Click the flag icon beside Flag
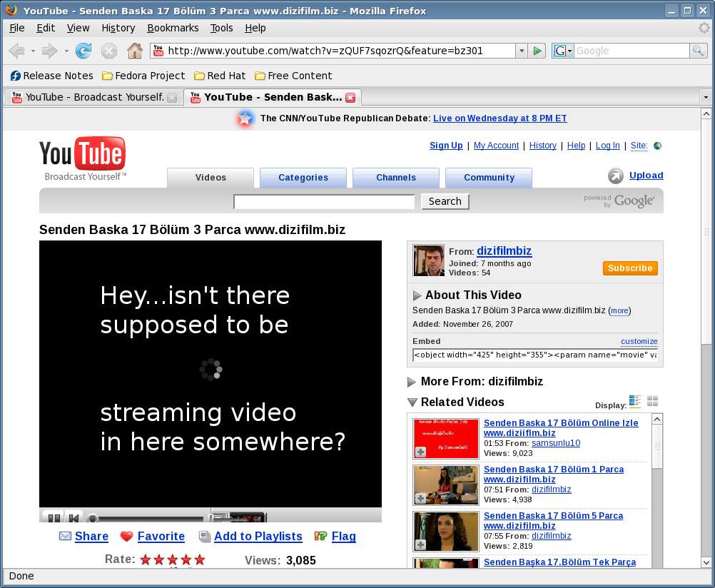The height and width of the screenshot is (588, 715). pyautogui.click(x=320, y=536)
